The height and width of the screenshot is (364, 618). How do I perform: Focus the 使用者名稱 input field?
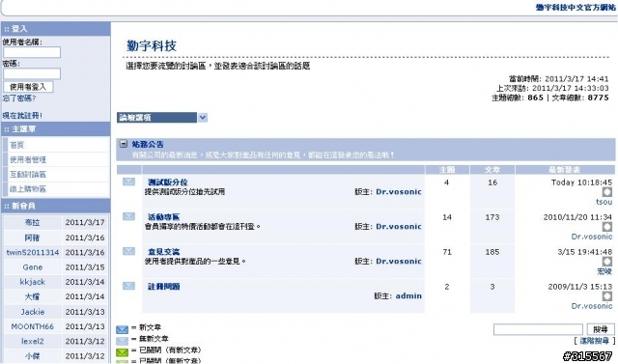click(x=32, y=52)
